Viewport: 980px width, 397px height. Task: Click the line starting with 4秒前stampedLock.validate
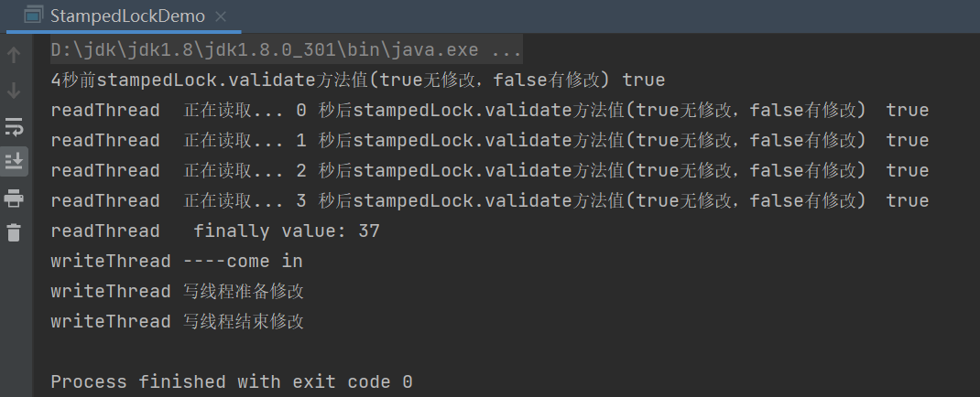coord(357,80)
